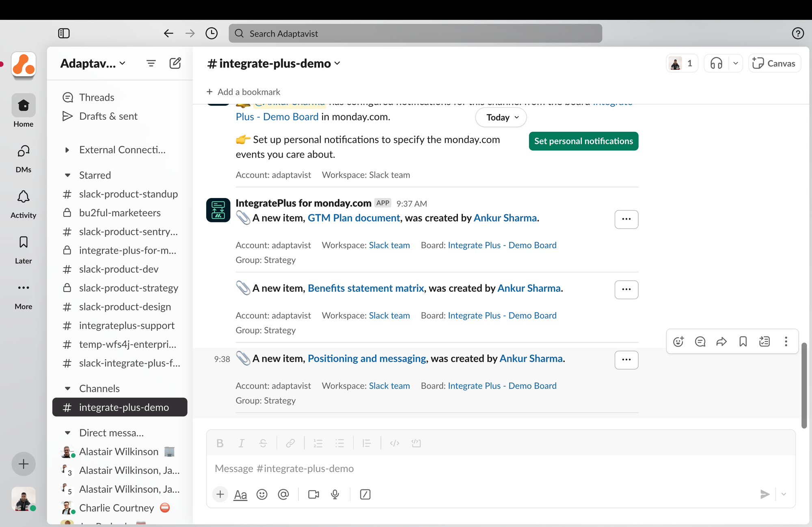Open huddle options dropdown arrow
Screen dimensions: 812x527
point(735,63)
